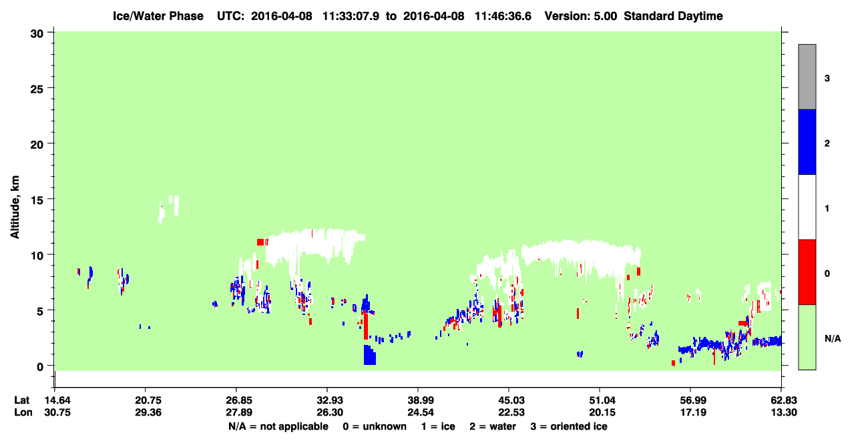Click legend text '2 = water'

pyautogui.click(x=493, y=426)
